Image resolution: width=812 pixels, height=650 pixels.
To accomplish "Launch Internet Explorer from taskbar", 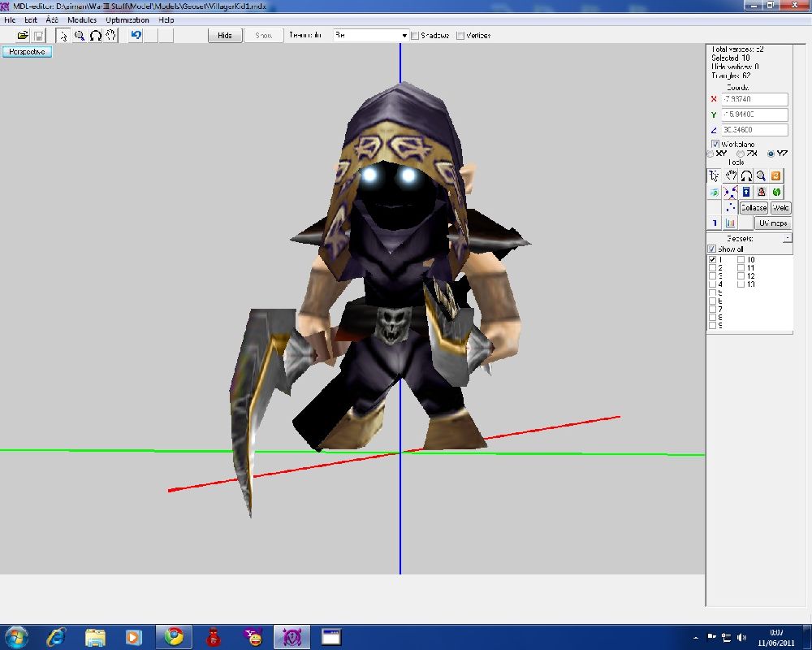I will (x=56, y=637).
